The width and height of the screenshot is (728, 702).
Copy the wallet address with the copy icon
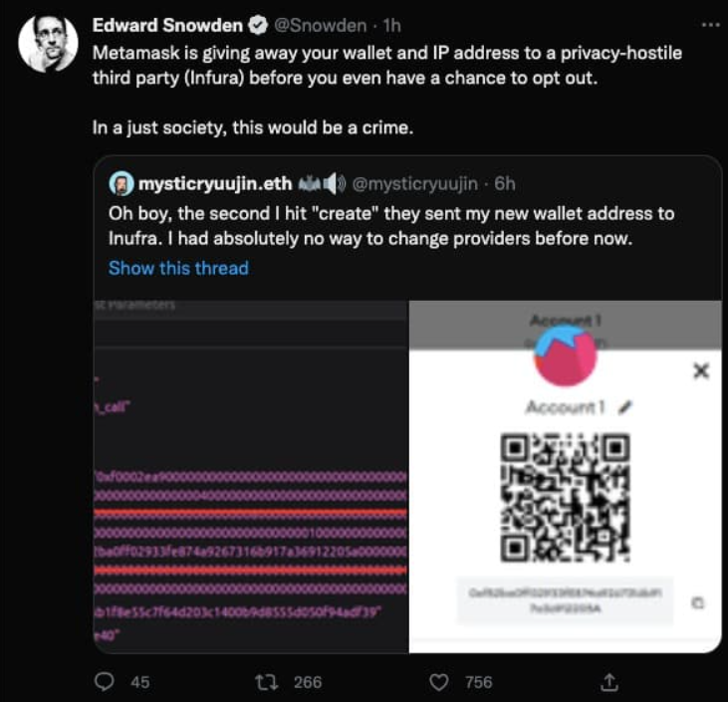tap(697, 602)
